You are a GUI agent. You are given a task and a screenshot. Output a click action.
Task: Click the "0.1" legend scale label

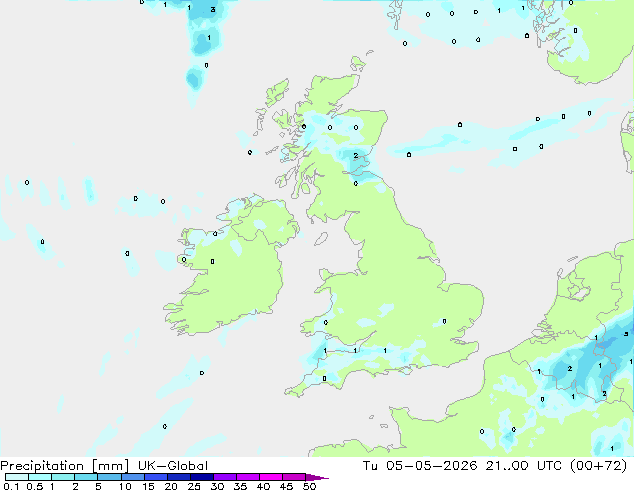(x=11, y=486)
